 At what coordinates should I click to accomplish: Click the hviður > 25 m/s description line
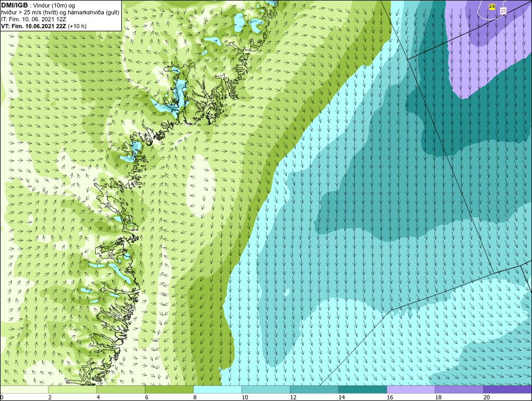tap(61, 12)
